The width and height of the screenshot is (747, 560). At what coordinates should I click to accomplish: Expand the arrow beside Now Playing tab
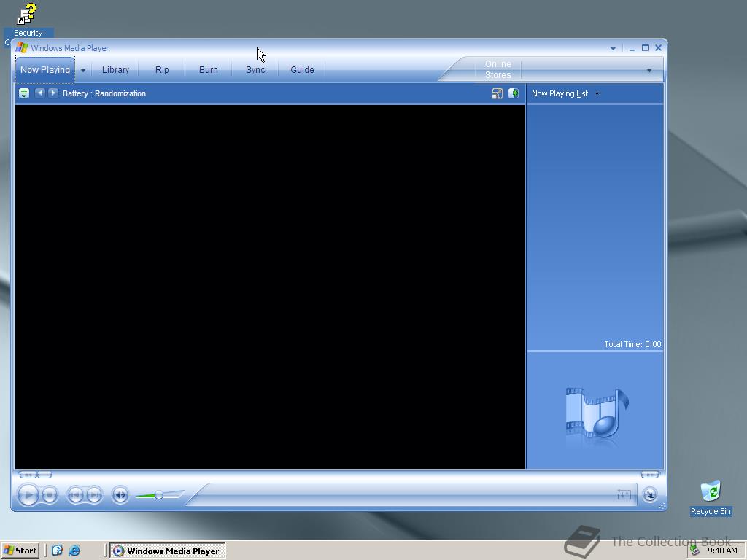pos(83,71)
